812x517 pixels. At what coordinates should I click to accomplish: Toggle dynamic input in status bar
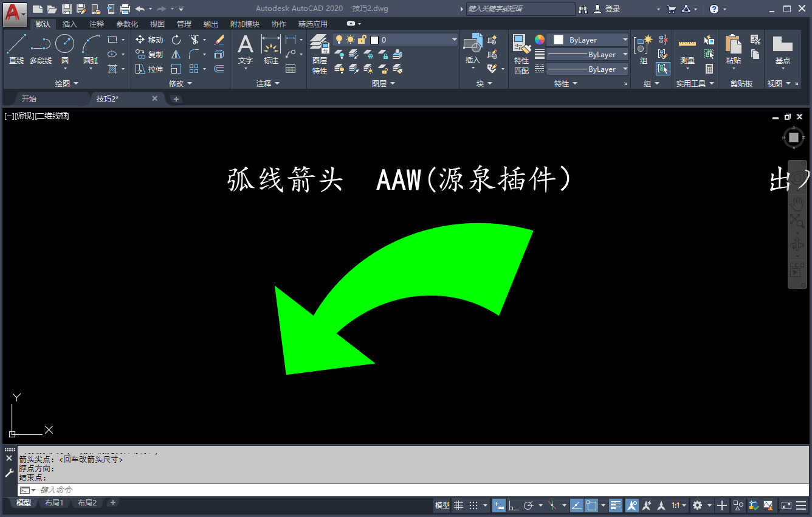click(498, 505)
